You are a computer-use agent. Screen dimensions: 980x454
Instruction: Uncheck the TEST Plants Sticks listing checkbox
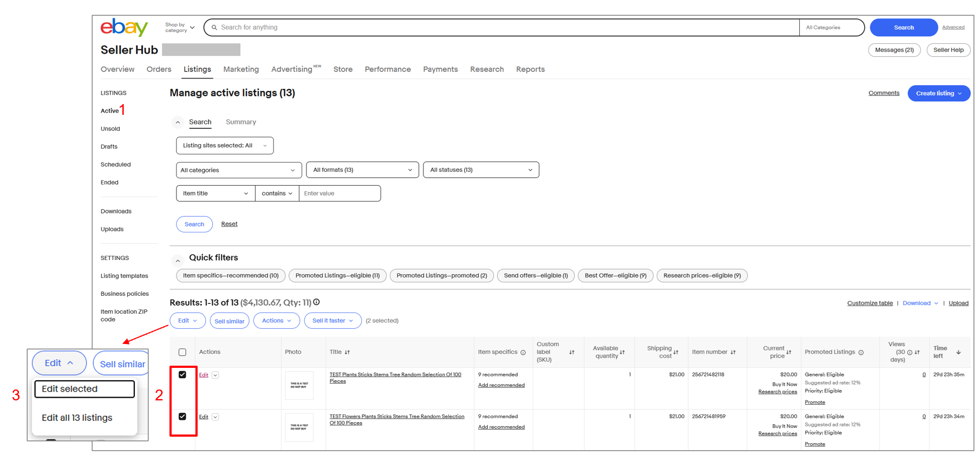182,374
